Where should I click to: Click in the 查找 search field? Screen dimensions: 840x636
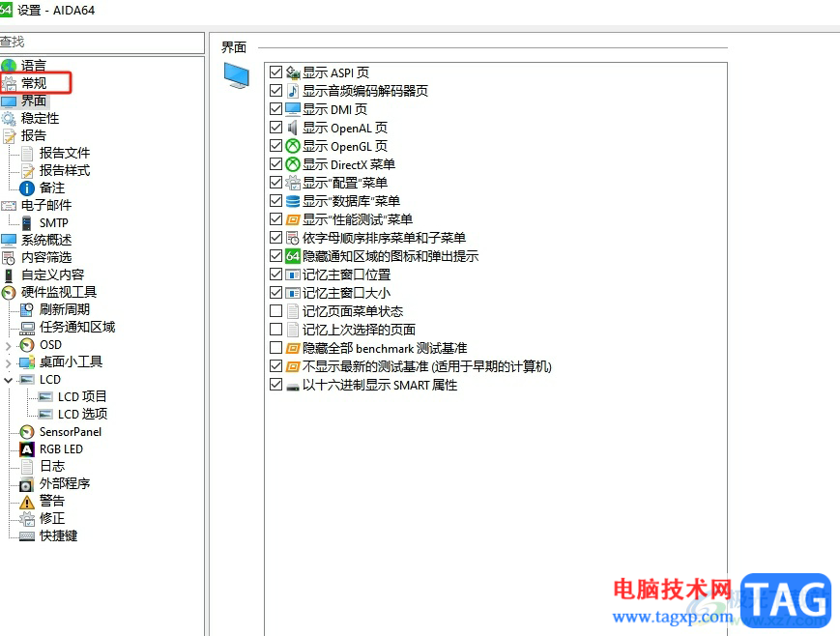pos(101,42)
